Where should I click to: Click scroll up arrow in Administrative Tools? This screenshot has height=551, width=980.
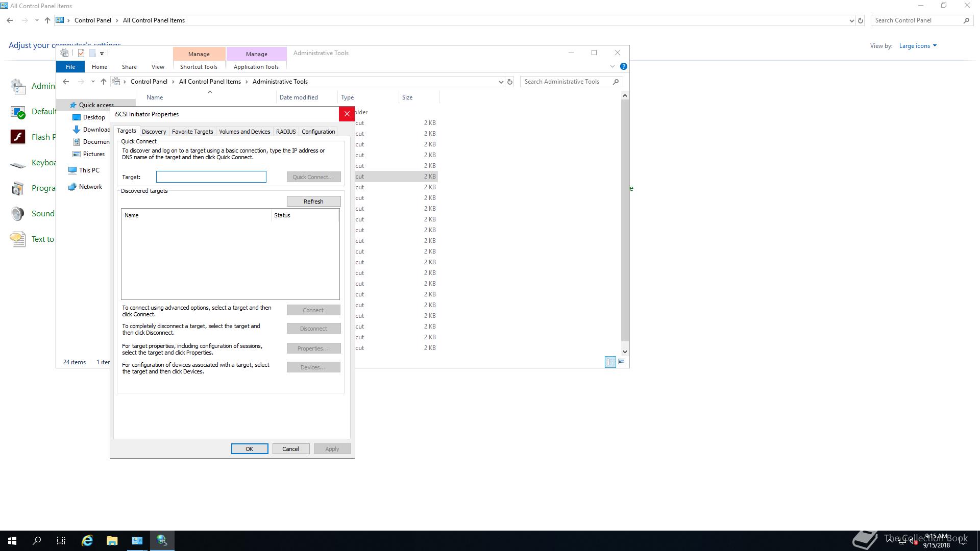[x=625, y=95]
